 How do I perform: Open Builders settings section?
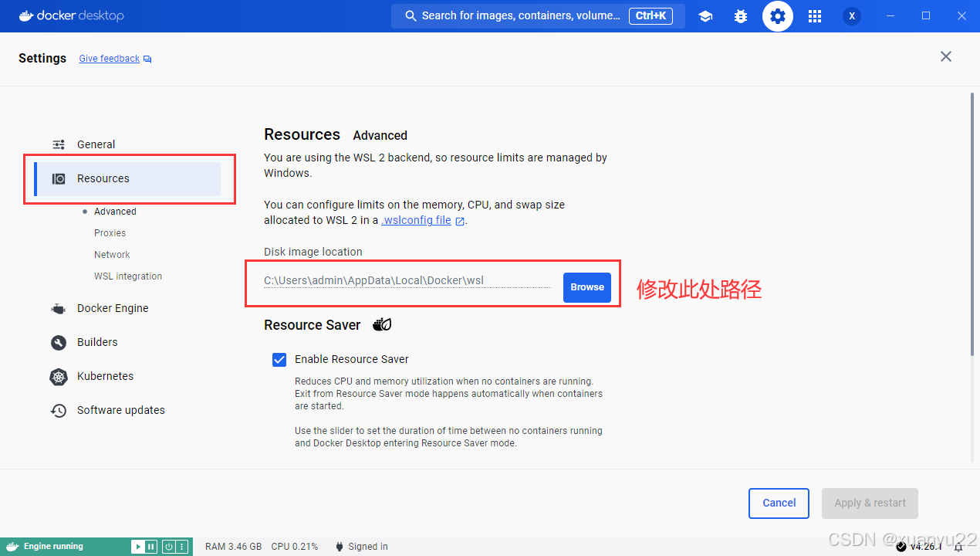128,342
